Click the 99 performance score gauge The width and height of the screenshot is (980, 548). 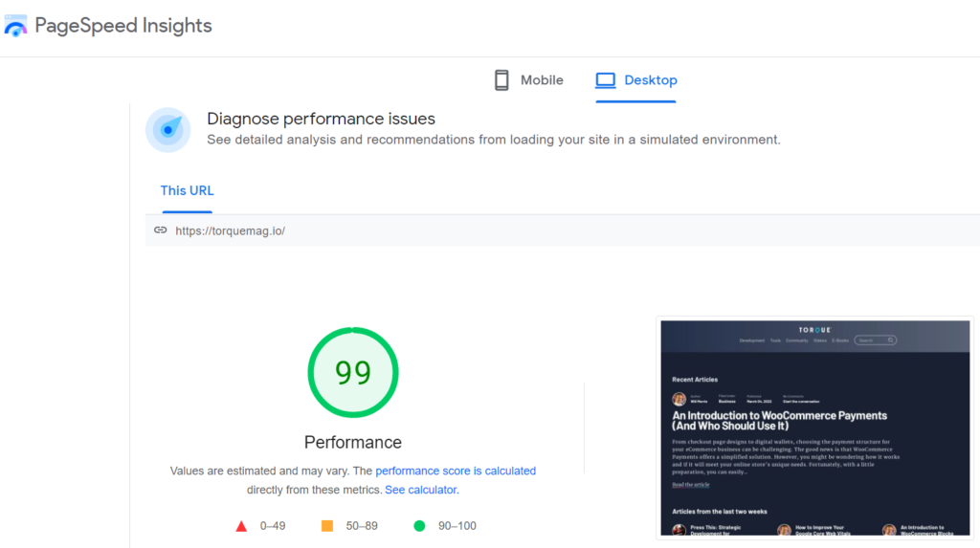coord(353,372)
